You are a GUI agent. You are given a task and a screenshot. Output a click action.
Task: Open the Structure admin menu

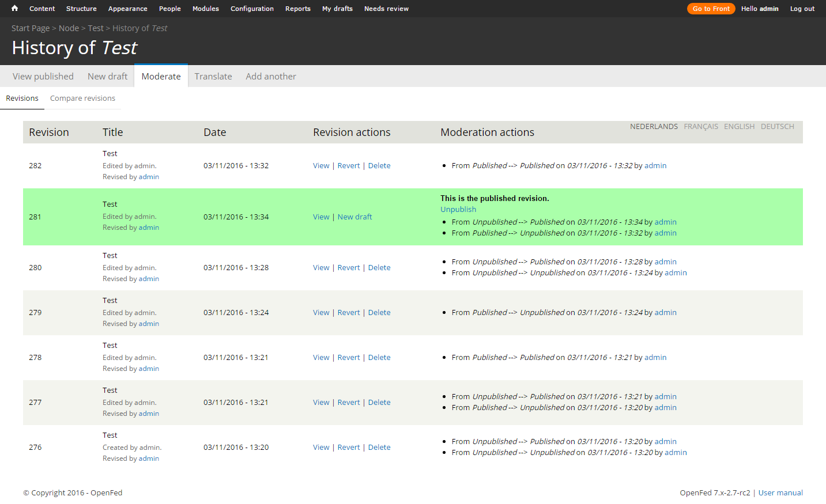81,9
